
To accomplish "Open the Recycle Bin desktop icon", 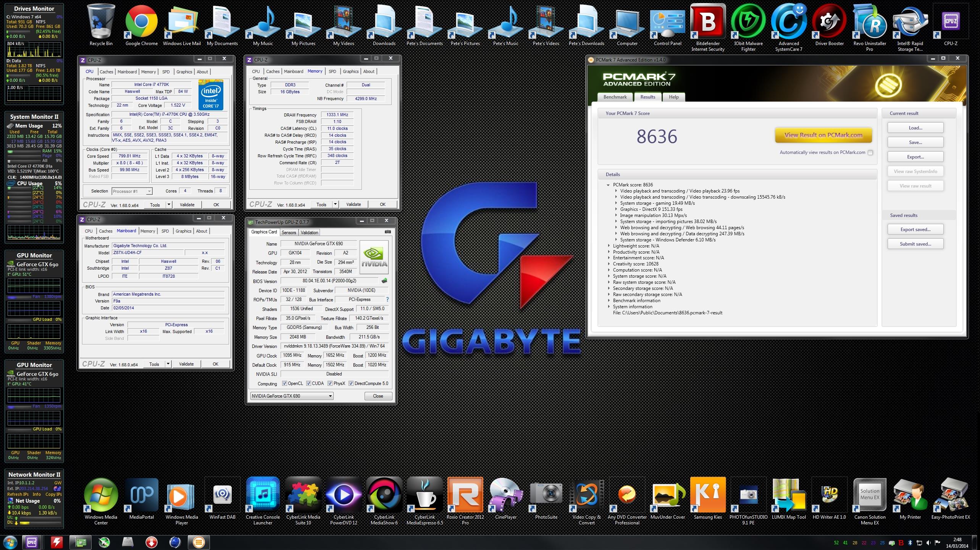I will pyautogui.click(x=101, y=25).
